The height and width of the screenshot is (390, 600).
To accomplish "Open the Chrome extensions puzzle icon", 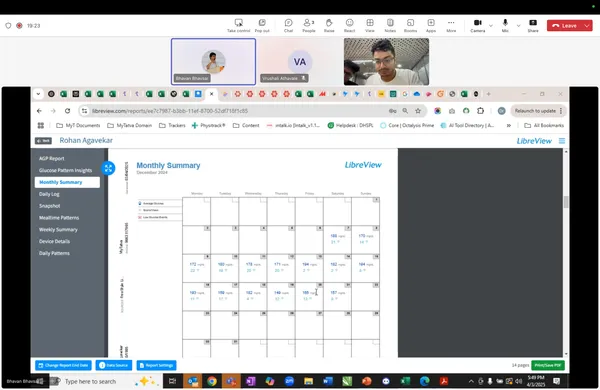I will [480, 111].
